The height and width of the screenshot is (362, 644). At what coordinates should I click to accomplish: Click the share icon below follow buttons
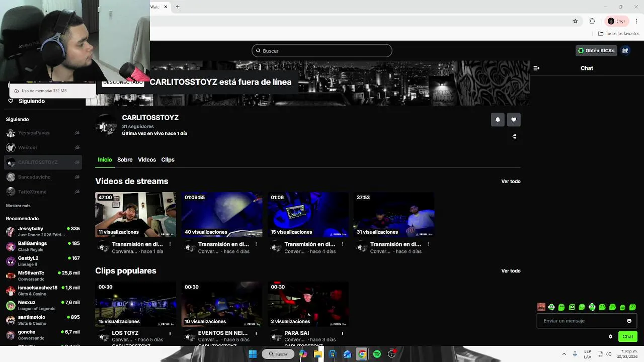(x=514, y=136)
